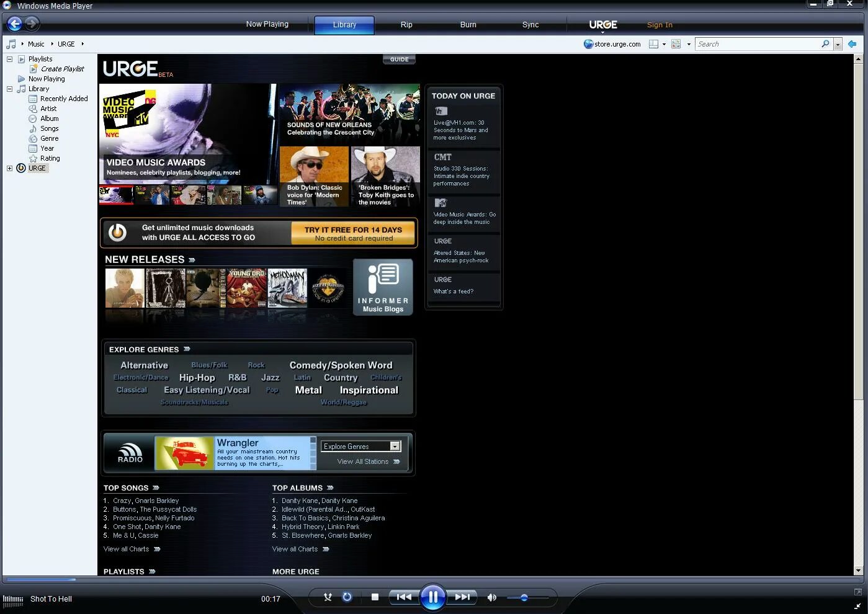The width and height of the screenshot is (868, 614).
Task: Click the URGE tree icon in sidebar
Action: tap(20, 168)
